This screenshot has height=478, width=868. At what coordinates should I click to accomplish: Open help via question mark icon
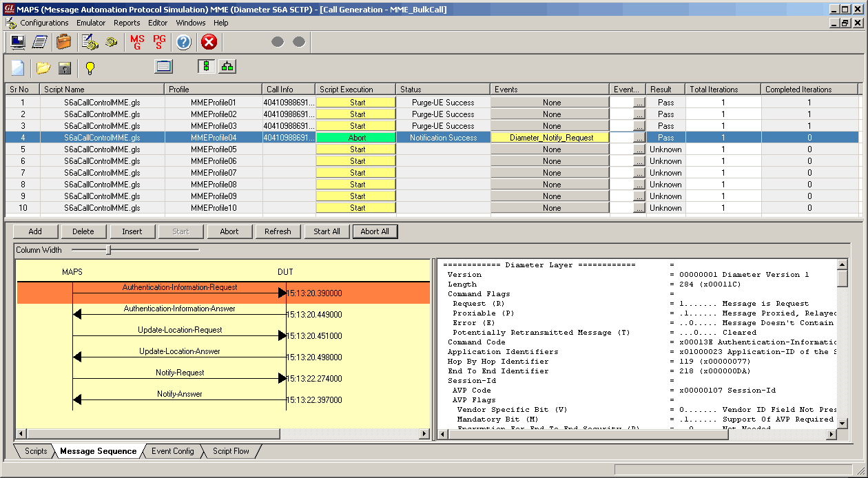click(183, 42)
